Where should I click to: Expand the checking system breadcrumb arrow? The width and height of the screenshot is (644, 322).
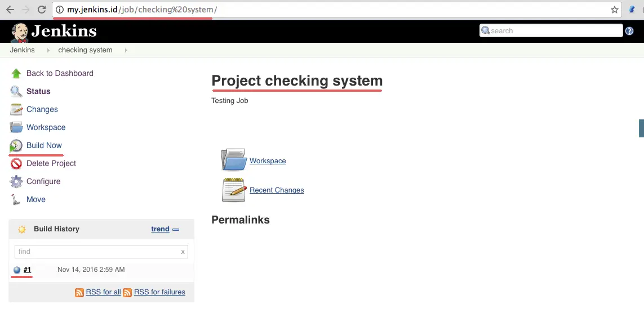pos(126,50)
